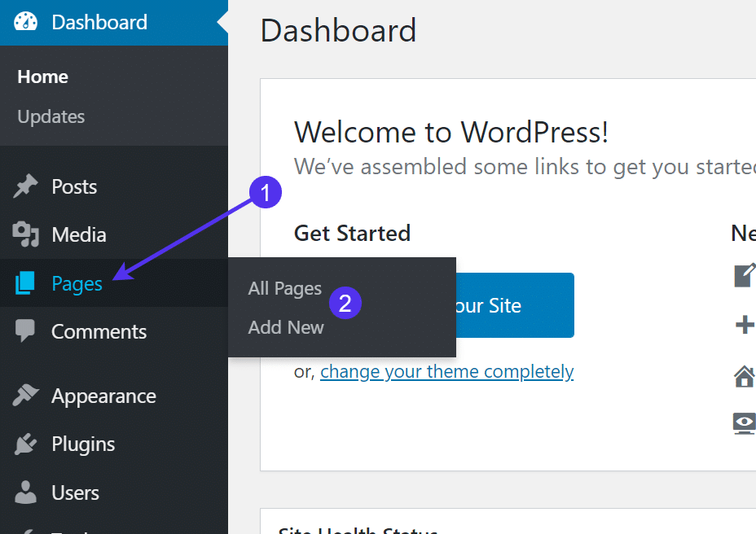Open Users via the person icon
The image size is (756, 534).
pyautogui.click(x=24, y=492)
